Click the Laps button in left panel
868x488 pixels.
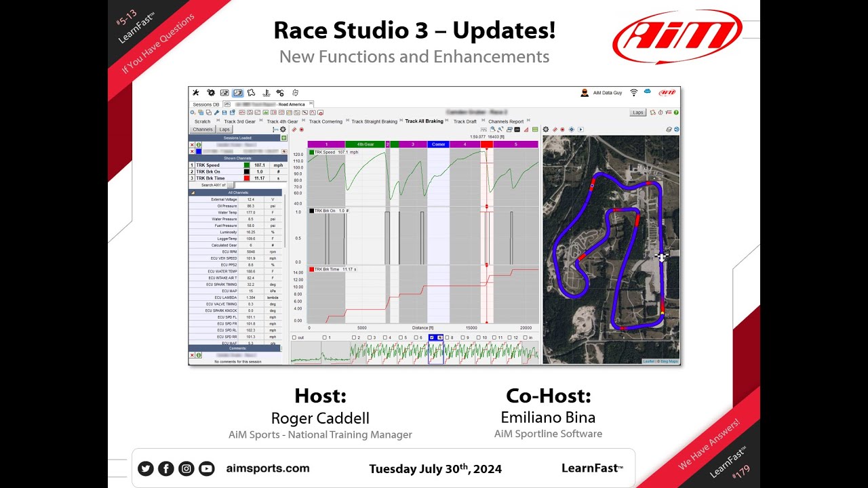[224, 129]
